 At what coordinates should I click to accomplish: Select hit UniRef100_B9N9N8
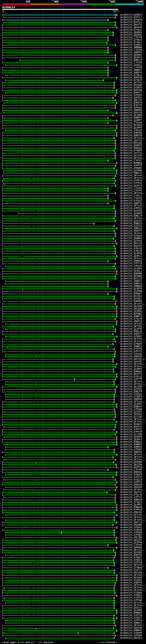(131, 273)
